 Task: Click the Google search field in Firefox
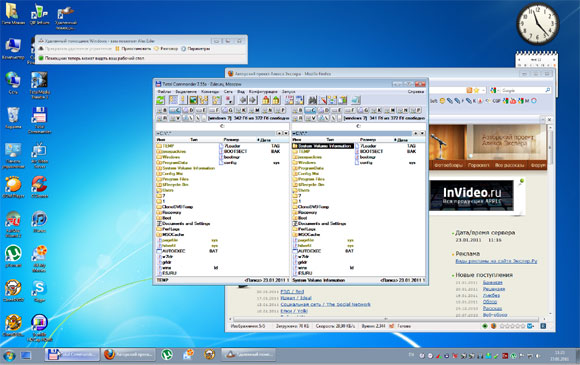523,90
